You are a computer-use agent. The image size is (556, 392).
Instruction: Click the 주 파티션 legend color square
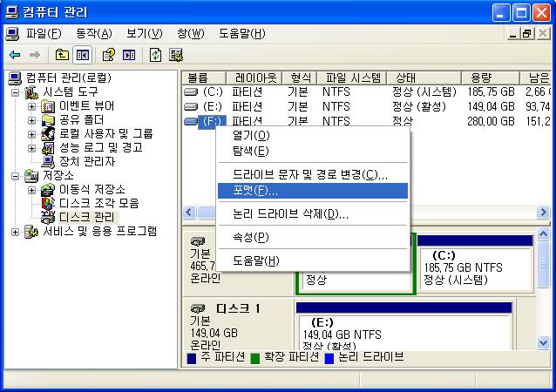192,357
